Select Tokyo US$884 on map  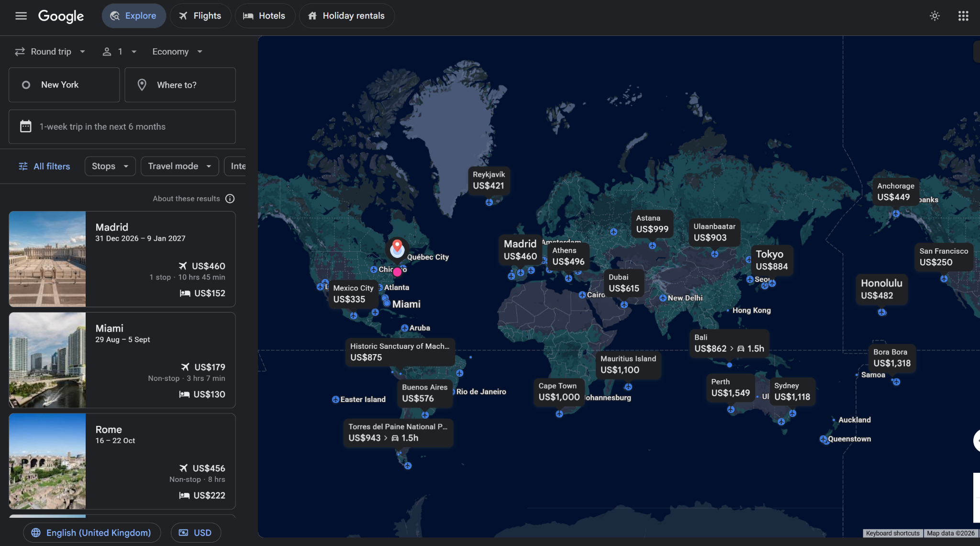tap(771, 260)
